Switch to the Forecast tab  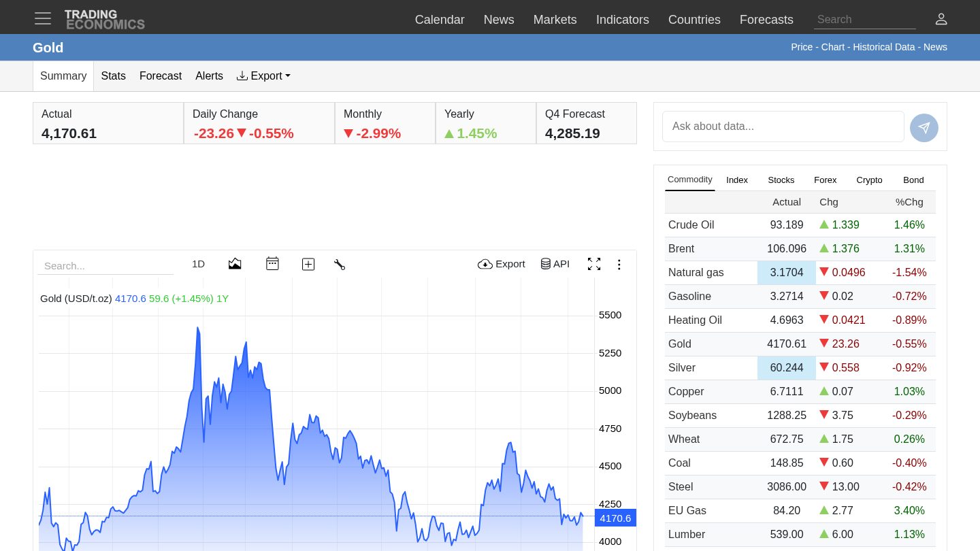pos(161,76)
